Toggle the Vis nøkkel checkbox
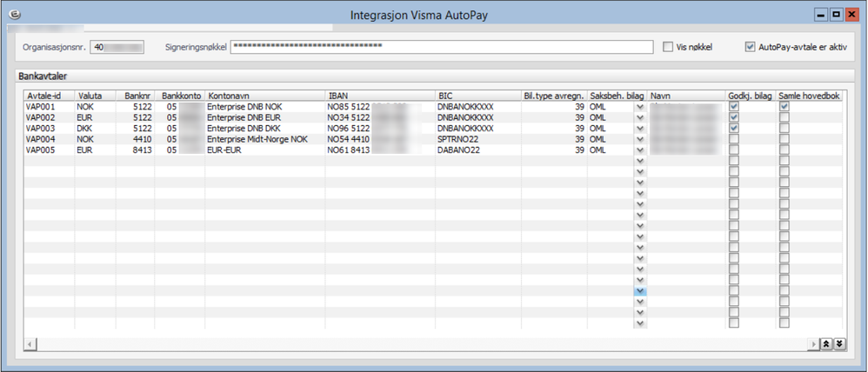The height and width of the screenshot is (372, 868). (x=668, y=47)
